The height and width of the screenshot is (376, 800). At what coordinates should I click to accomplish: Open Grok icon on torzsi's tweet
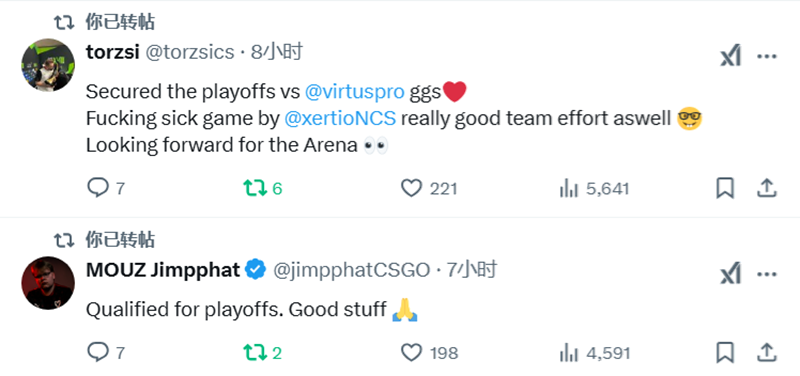click(x=730, y=56)
